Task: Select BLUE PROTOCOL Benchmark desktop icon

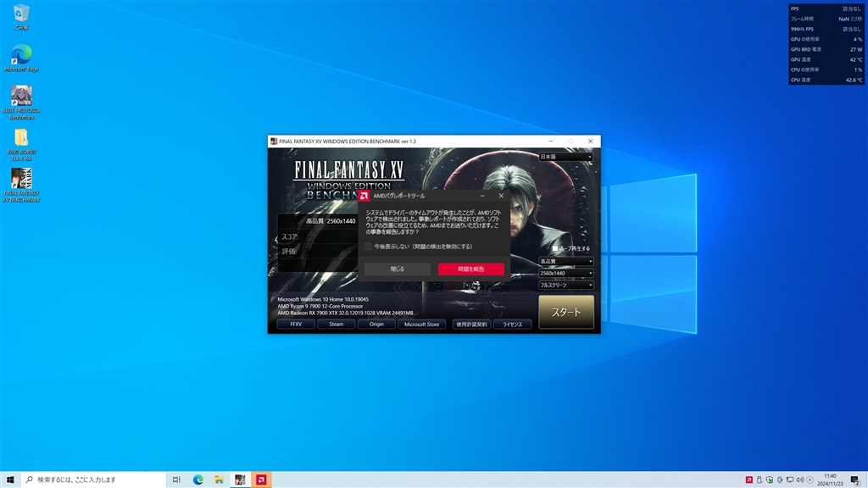Action: tap(21, 103)
